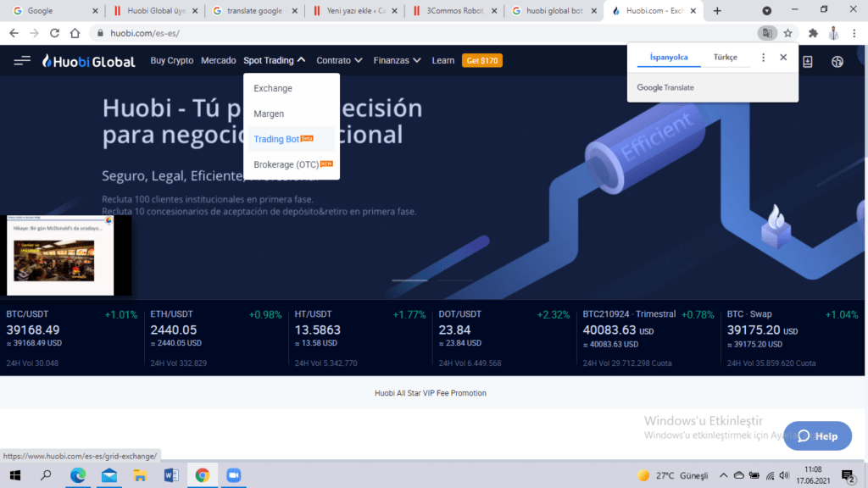Open the Mail app in taskbar

[x=109, y=475]
